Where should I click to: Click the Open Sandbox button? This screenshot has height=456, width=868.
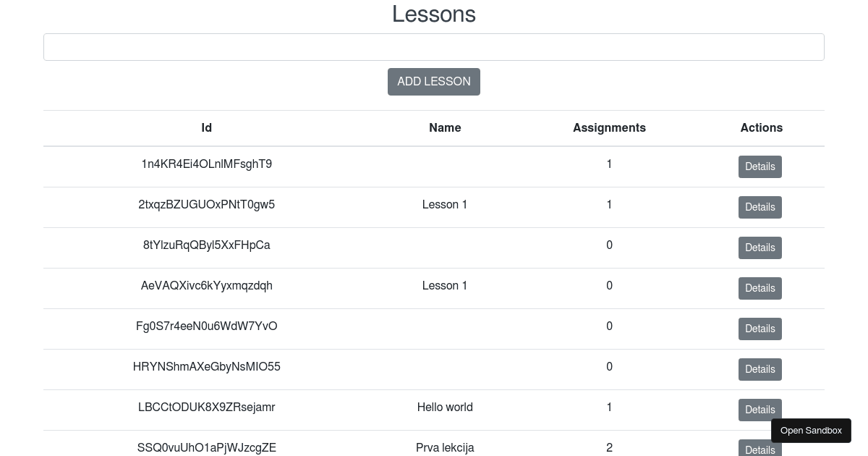[x=811, y=431]
